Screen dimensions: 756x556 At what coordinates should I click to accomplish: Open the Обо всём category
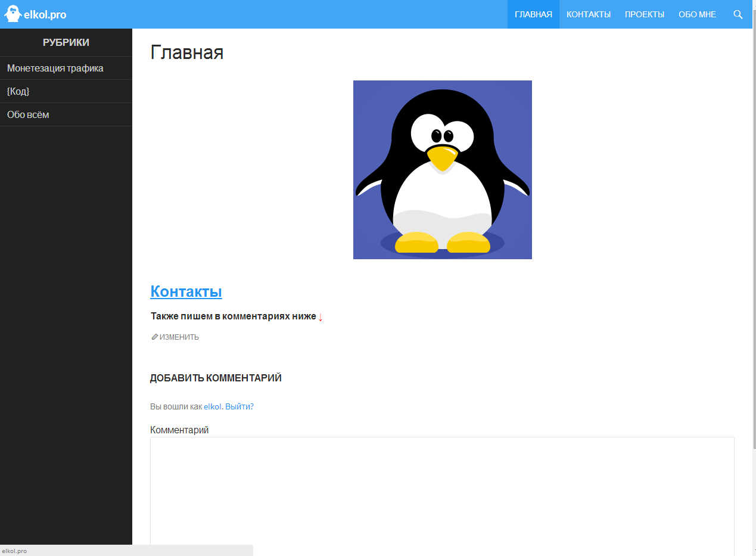pos(28,114)
